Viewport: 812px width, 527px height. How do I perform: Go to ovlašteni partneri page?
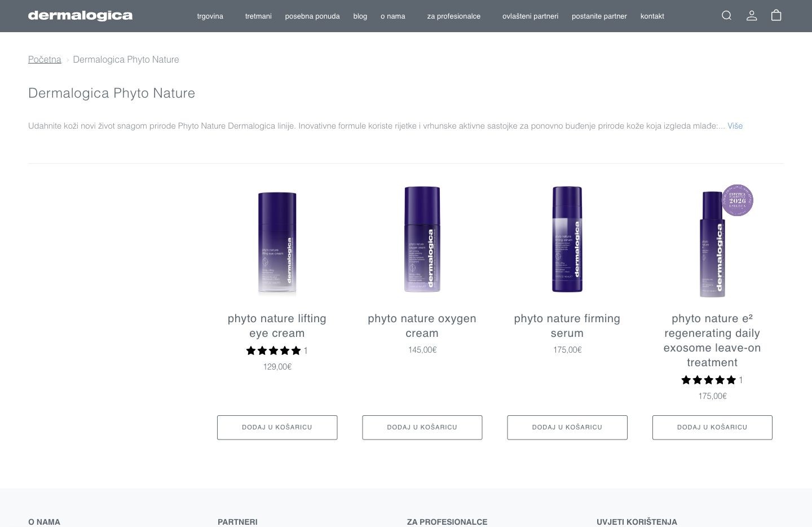(x=531, y=16)
